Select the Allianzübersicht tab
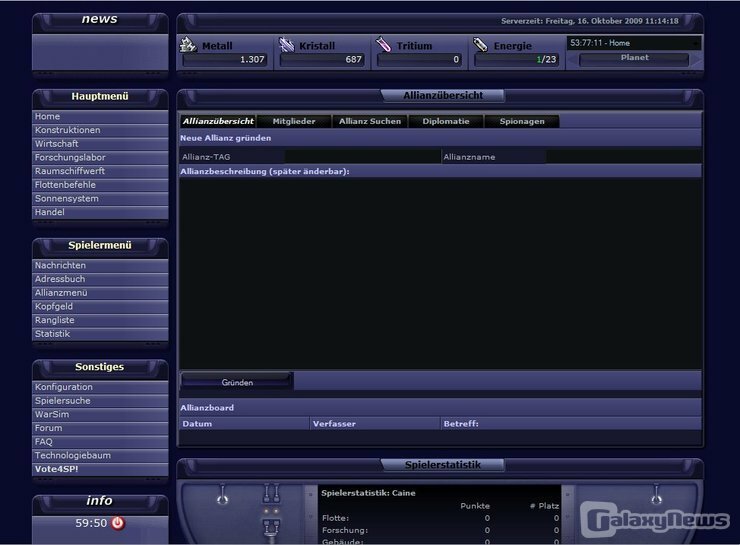This screenshot has width=740, height=545. click(218, 121)
